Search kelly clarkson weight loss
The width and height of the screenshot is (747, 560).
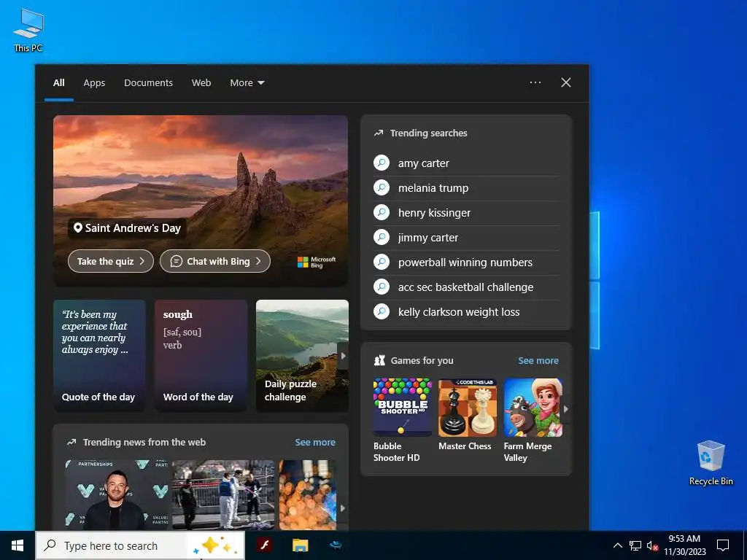tap(466, 312)
